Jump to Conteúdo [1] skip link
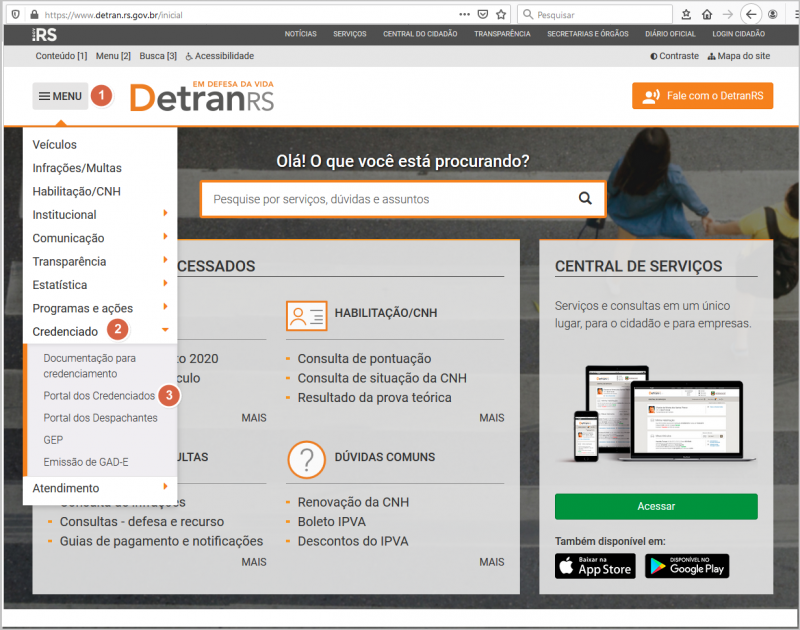Screen dimensions: 800x630 (61, 56)
